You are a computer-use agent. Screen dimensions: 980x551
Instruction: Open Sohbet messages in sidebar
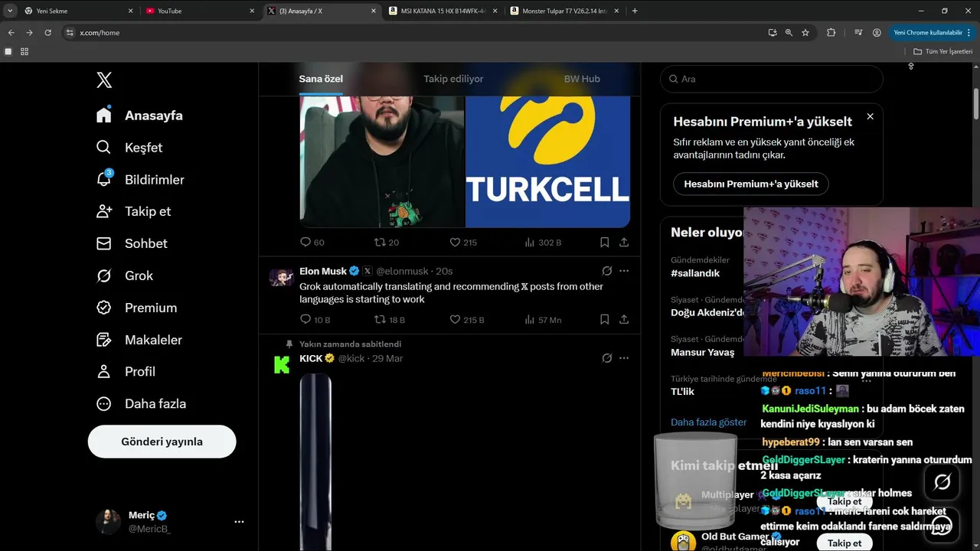pyautogui.click(x=132, y=243)
